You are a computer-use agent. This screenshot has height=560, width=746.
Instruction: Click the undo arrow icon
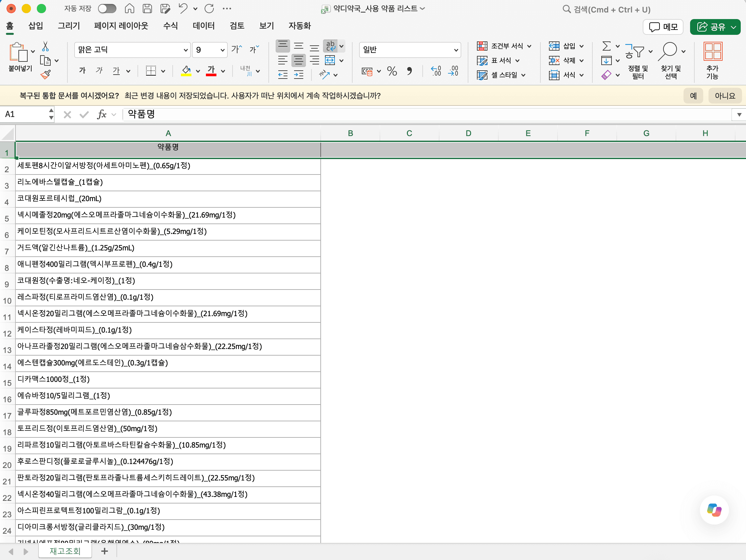coord(183,9)
